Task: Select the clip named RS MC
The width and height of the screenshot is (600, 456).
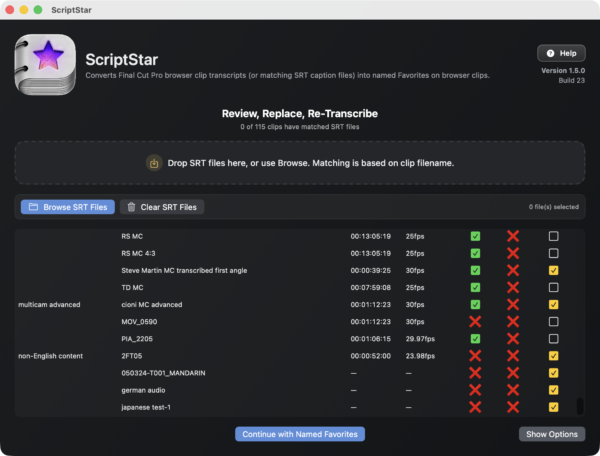Action: coord(132,236)
